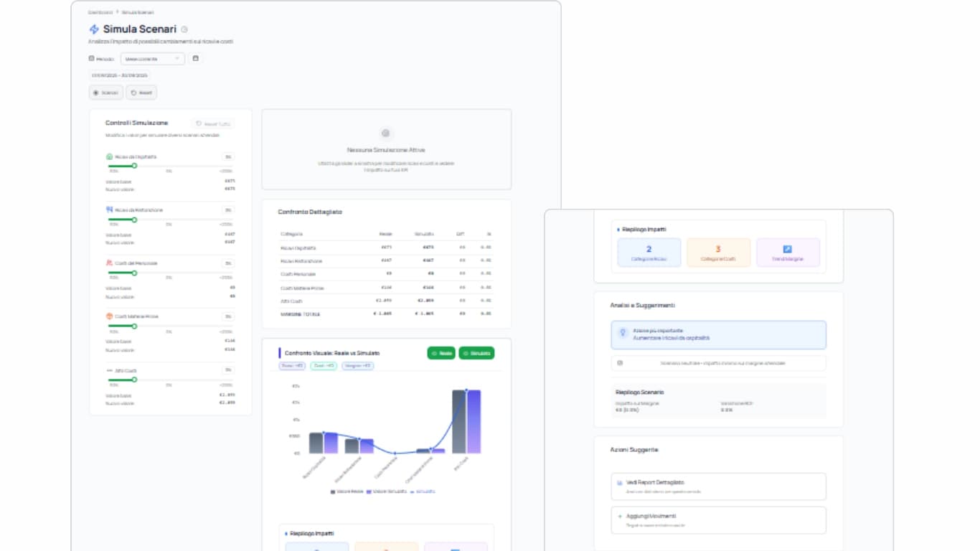Click Dashboard in the breadcrumb
Viewport: 980px width, 551px height.
pyautogui.click(x=100, y=12)
